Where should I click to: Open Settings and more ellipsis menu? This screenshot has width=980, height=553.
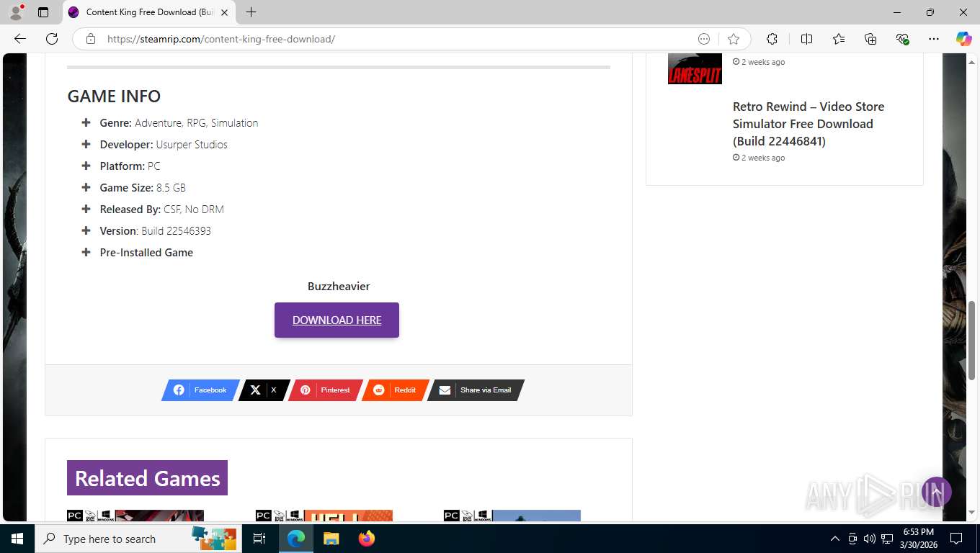click(x=934, y=39)
